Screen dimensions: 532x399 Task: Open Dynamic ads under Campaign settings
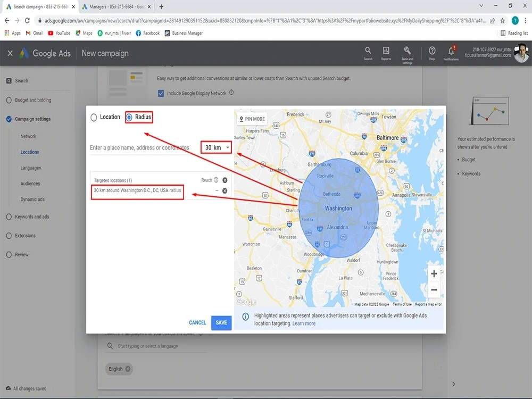[x=32, y=199]
